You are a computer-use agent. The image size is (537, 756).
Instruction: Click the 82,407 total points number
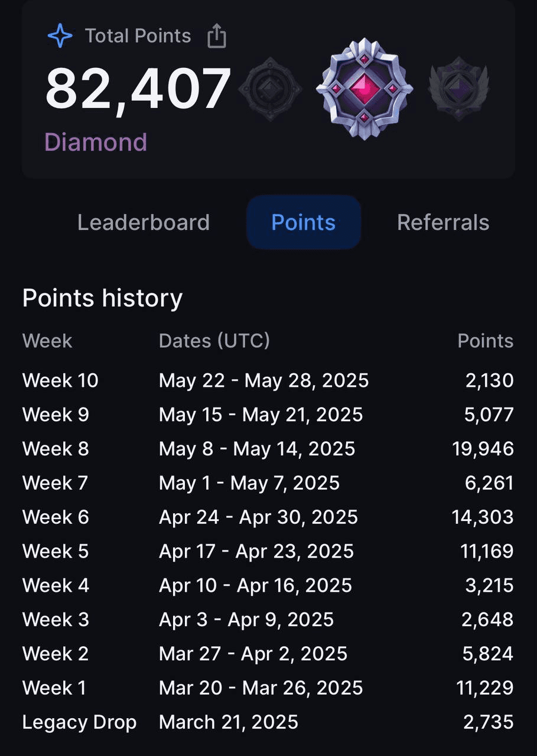click(138, 89)
